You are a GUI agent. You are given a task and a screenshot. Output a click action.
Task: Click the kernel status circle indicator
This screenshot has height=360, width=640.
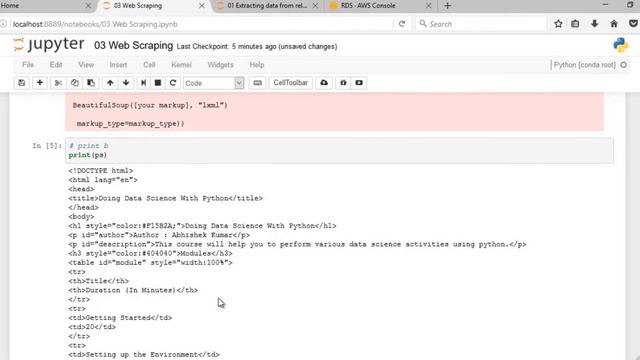[623, 65]
